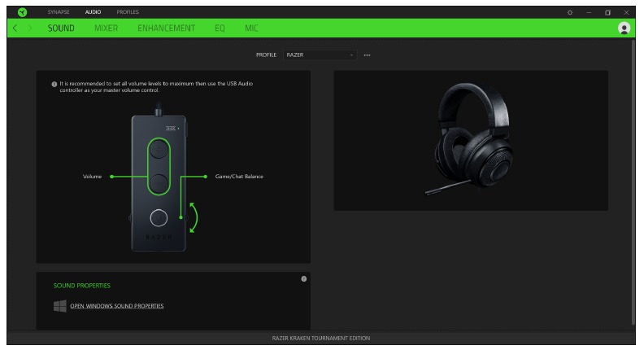This screenshot has width=644, height=350.
Task: Switch to the EQ tab
Action: (220, 28)
